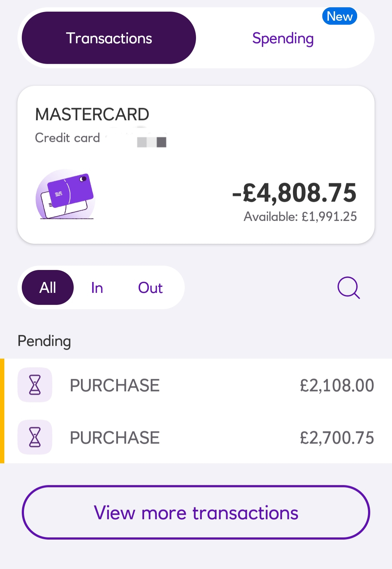Open the MASTERCARD account card title
Viewport: 392px width, 569px height.
[x=92, y=114]
